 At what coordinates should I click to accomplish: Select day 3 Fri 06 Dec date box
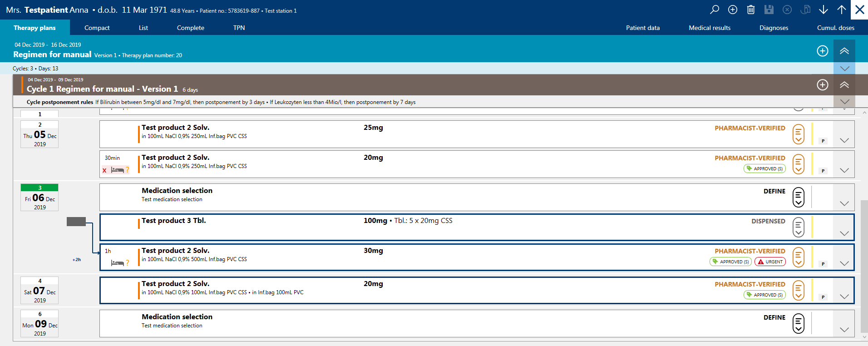pyautogui.click(x=39, y=198)
